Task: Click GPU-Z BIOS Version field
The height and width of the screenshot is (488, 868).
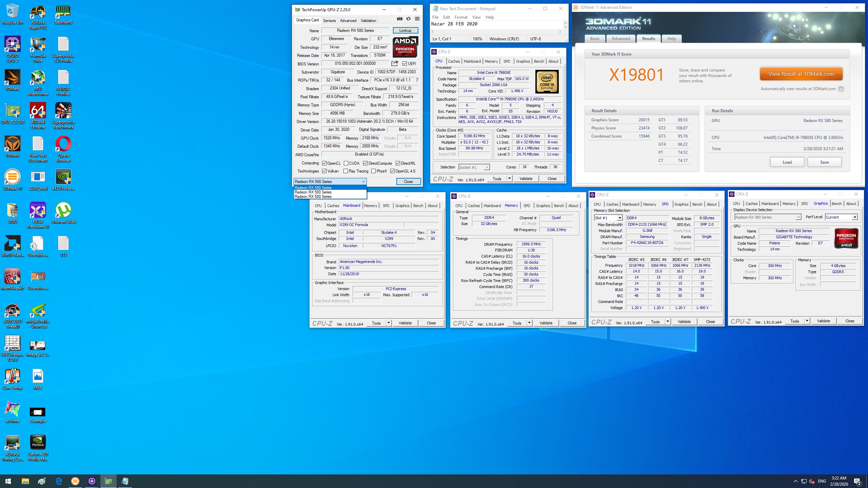Action: point(355,63)
